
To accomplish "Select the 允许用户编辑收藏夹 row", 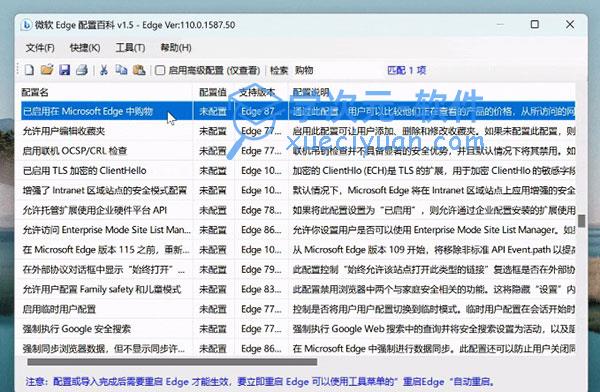I will (x=295, y=131).
